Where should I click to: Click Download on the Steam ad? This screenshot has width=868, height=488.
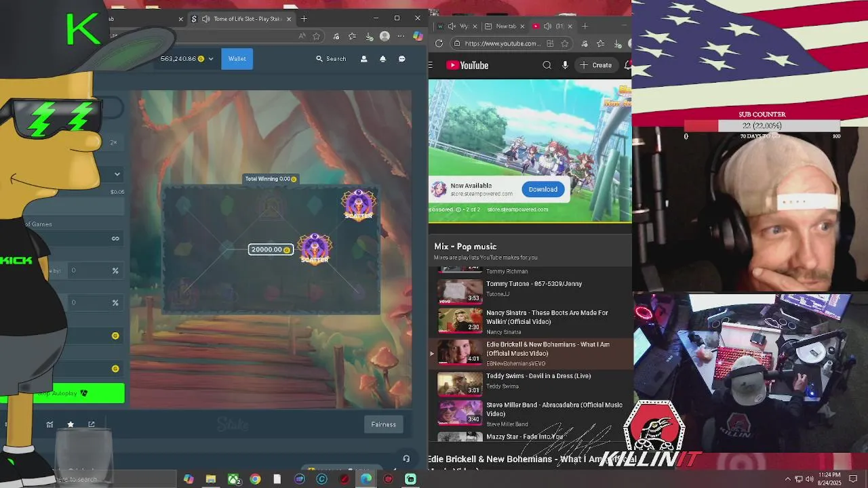pyautogui.click(x=542, y=189)
